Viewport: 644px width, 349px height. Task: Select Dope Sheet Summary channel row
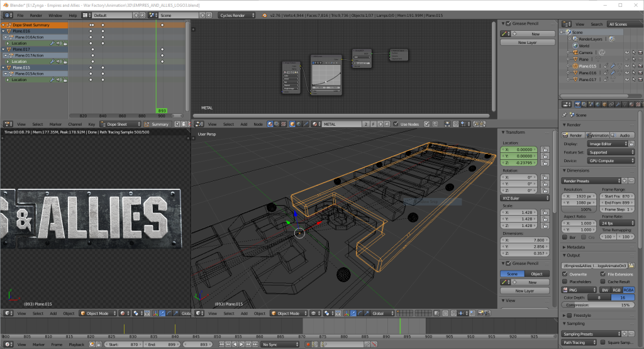pyautogui.click(x=34, y=25)
